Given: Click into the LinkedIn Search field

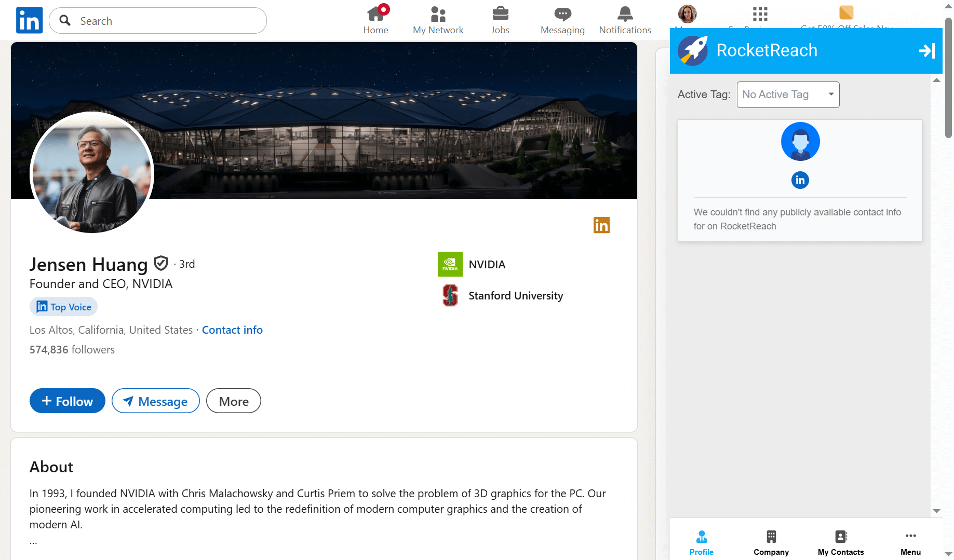Looking at the screenshot, I should pyautogui.click(x=166, y=21).
